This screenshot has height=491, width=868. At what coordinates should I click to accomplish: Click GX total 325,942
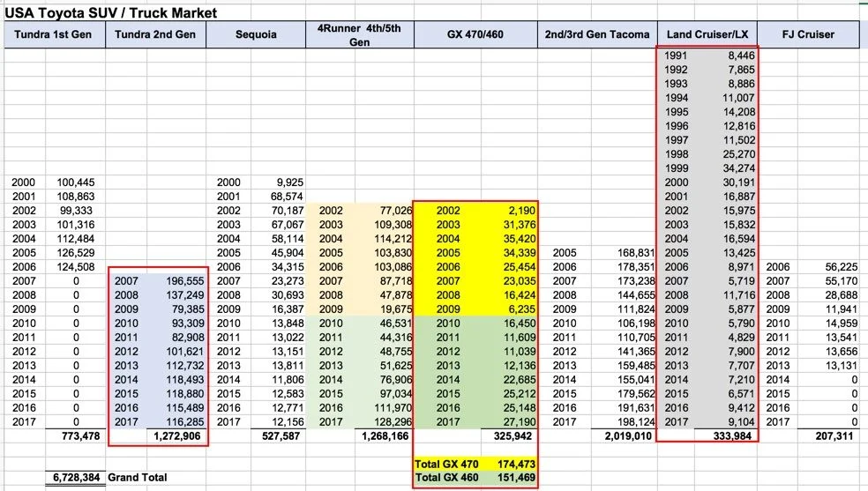click(513, 435)
